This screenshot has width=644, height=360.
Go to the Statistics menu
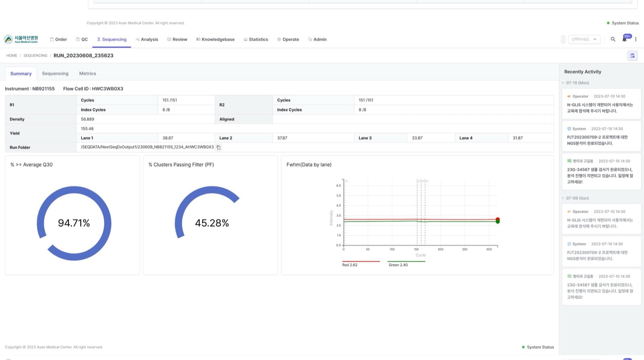tap(256, 39)
